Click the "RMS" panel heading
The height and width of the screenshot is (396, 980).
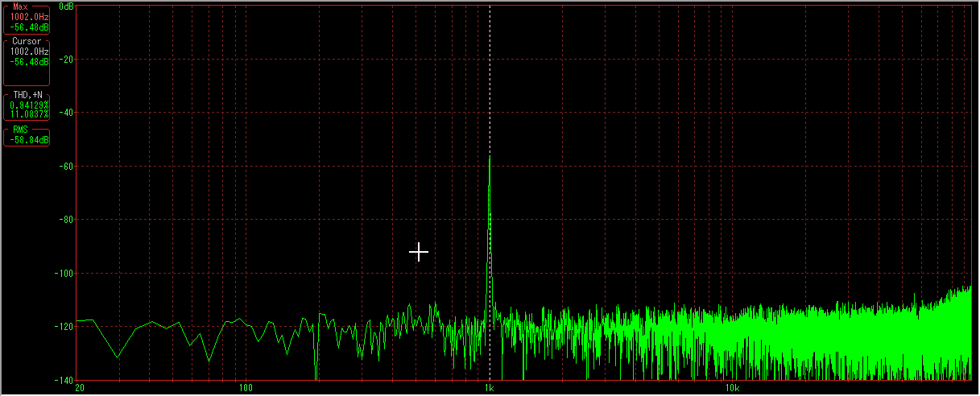pos(20,130)
